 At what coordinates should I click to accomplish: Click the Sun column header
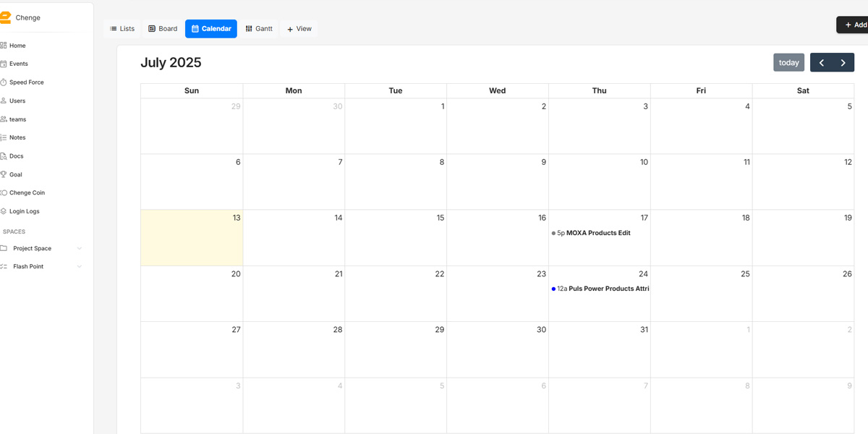192,90
